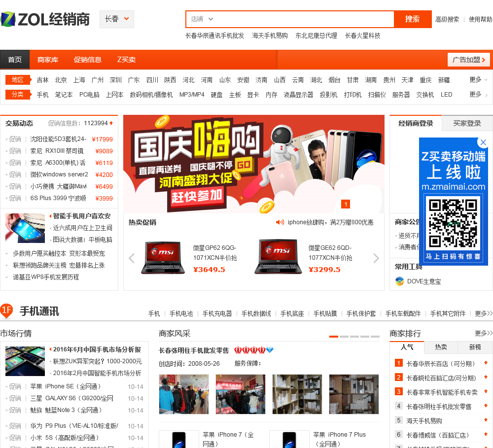The height and width of the screenshot is (448, 493).
Task: Select 热卖 ranking tab
Action: (x=441, y=347)
